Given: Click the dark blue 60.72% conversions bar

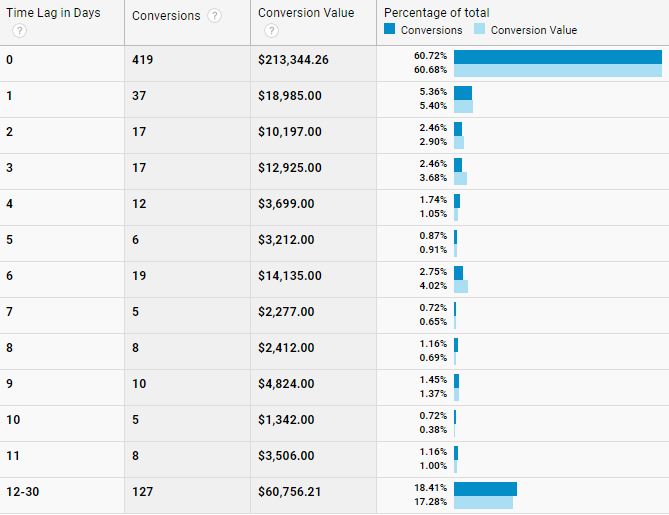Looking at the screenshot, I should (x=557, y=57).
